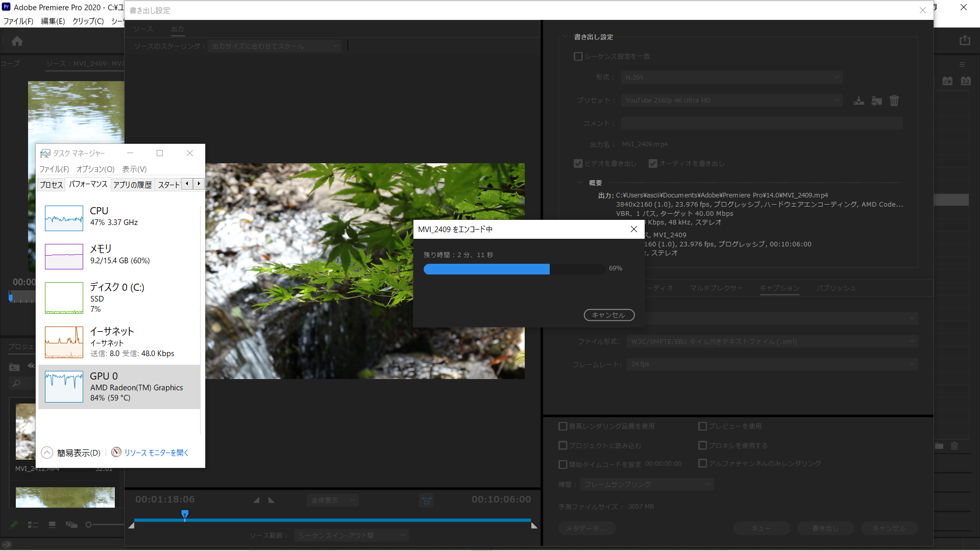Click the quick export share icon
980x551 pixels.
[964, 40]
